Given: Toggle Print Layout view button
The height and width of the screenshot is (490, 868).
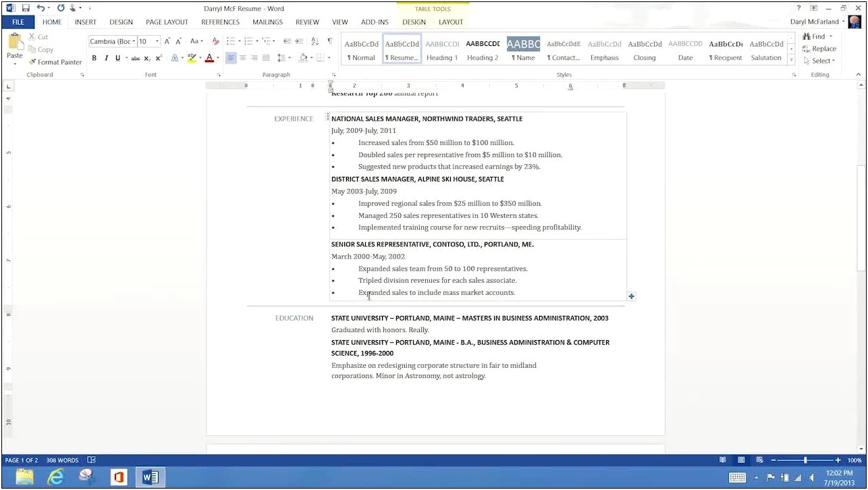Looking at the screenshot, I should (741, 460).
